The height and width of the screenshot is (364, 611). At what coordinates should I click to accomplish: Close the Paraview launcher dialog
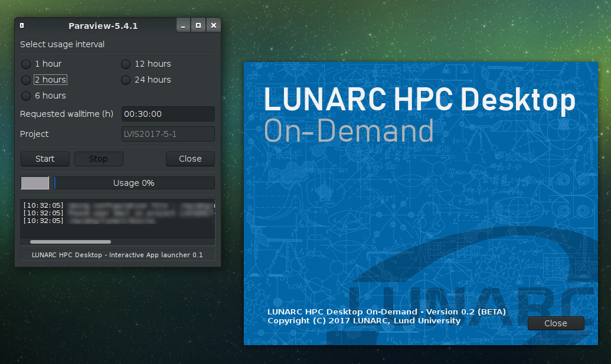coord(190,159)
